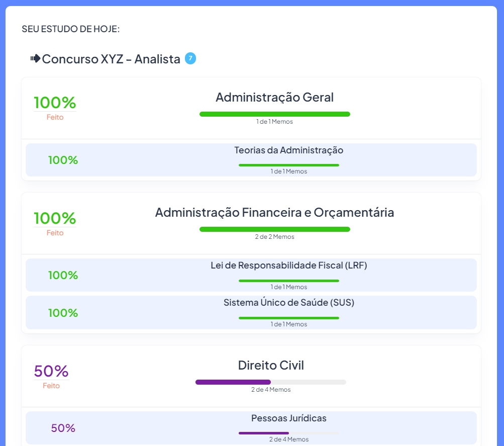Viewport: 504px width, 446px height.
Task: Click the "2 de 2 Memos" label
Action: (x=274, y=237)
